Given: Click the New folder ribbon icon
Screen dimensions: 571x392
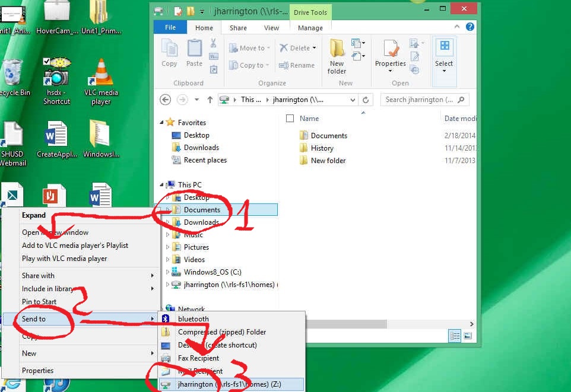Looking at the screenshot, I should tap(337, 56).
